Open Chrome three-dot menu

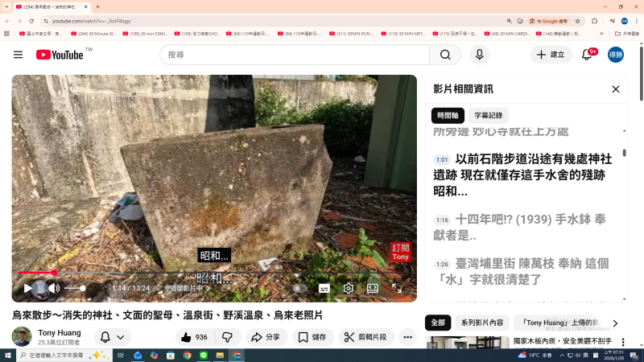[x=637, y=21]
